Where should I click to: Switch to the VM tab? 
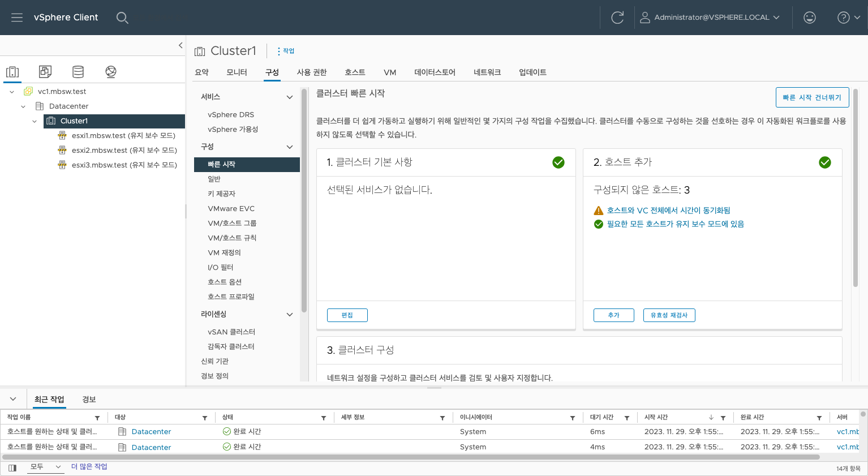pyautogui.click(x=390, y=72)
